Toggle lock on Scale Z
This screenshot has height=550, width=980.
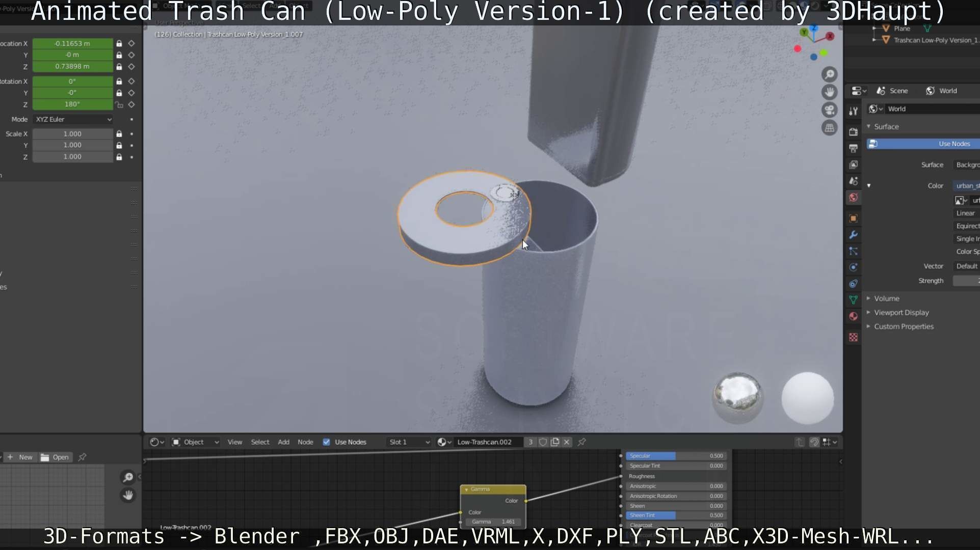(119, 157)
